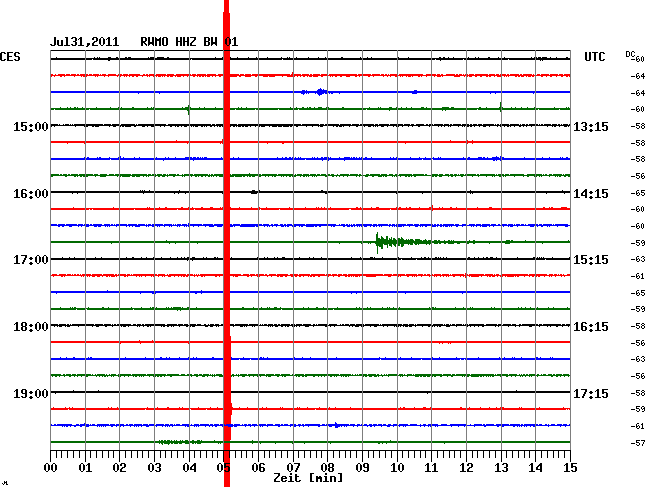The image size is (650, 494).
Task: Click the 14:15 UTC time label
Action: tap(591, 194)
